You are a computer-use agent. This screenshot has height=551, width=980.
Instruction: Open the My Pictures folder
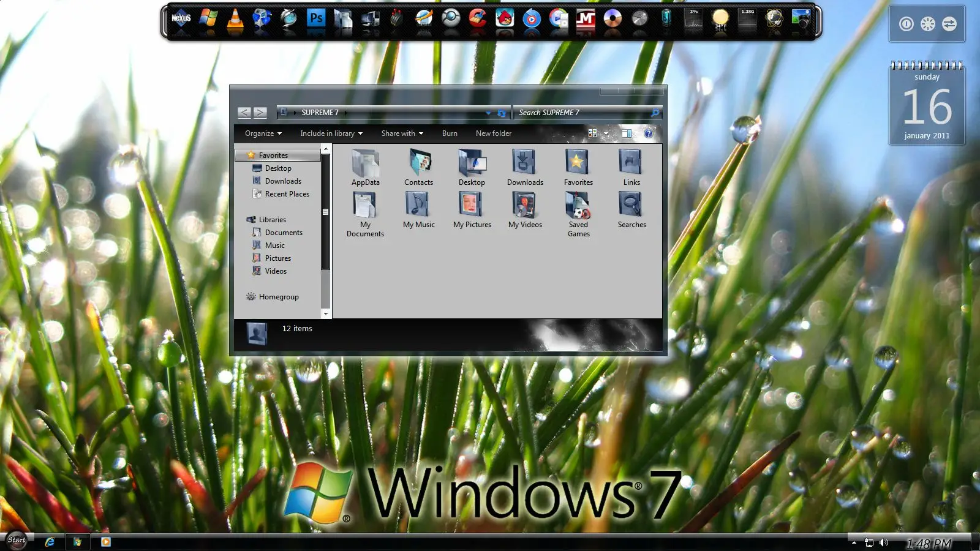coord(472,210)
